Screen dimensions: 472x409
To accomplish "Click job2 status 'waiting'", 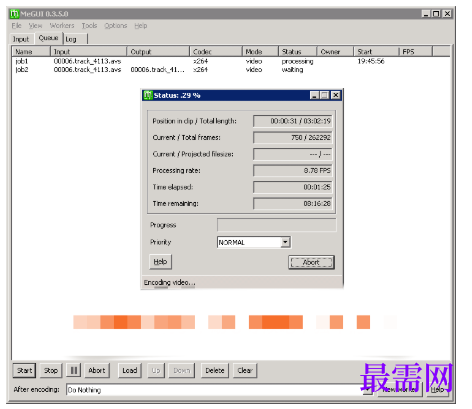I will [x=292, y=70].
